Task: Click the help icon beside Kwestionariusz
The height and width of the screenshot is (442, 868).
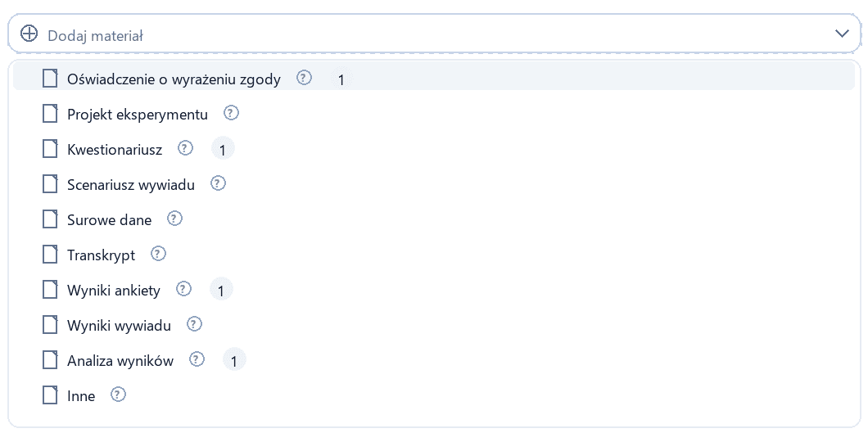Action: (185, 147)
